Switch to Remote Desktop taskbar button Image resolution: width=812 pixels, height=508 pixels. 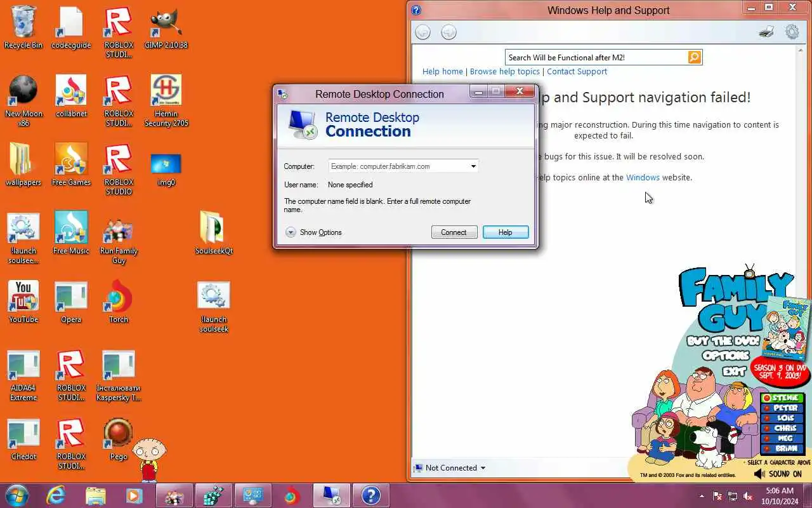[x=331, y=495]
